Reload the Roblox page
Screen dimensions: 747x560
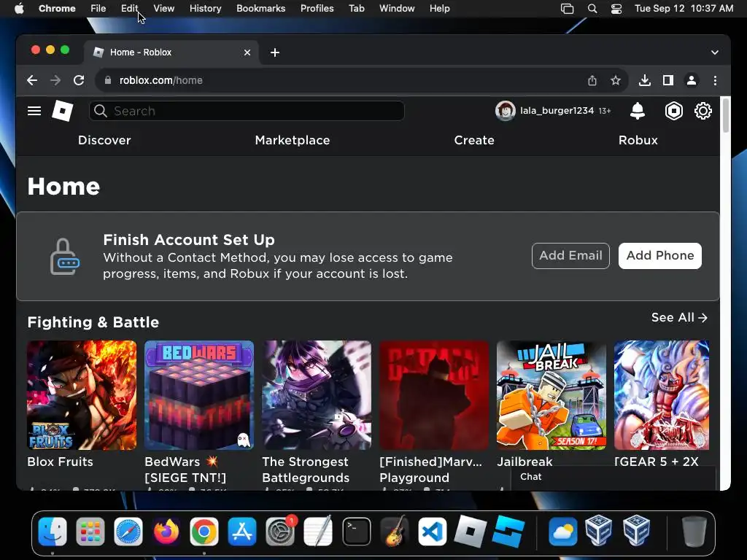point(79,80)
